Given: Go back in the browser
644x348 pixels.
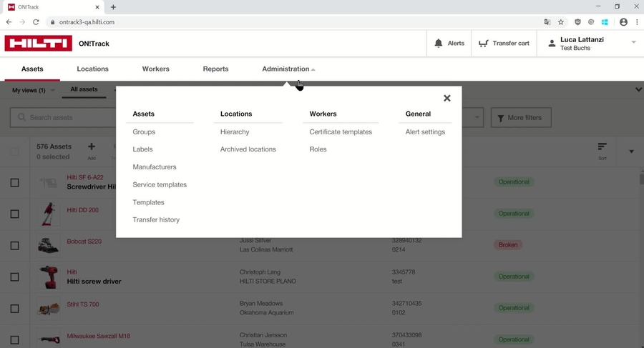Looking at the screenshot, I should pyautogui.click(x=9, y=22).
